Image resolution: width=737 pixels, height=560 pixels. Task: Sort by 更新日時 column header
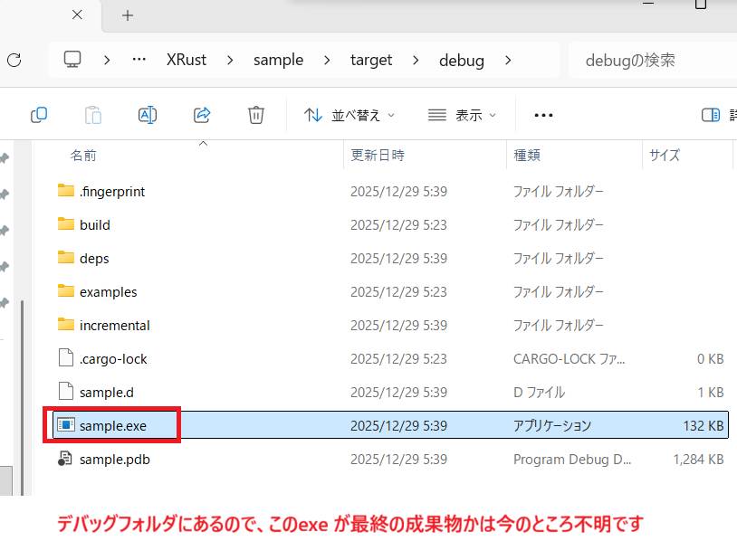378,156
